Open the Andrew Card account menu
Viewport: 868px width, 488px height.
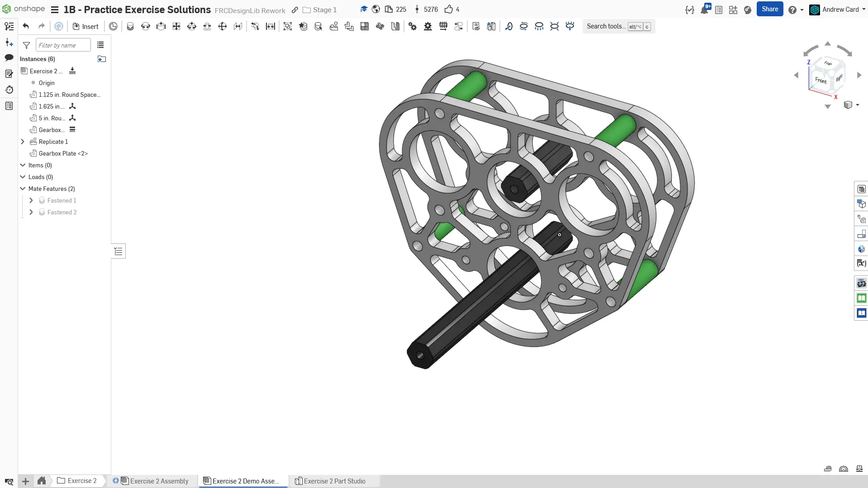click(x=840, y=9)
